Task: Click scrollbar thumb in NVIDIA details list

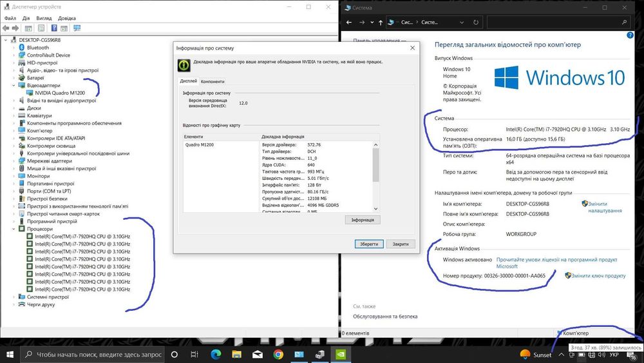Action: click(375, 165)
